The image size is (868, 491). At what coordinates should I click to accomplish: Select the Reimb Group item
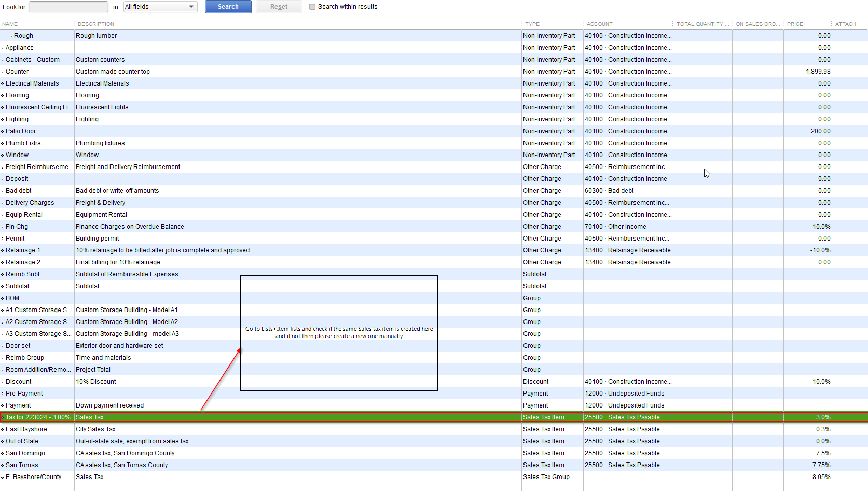pos(24,358)
